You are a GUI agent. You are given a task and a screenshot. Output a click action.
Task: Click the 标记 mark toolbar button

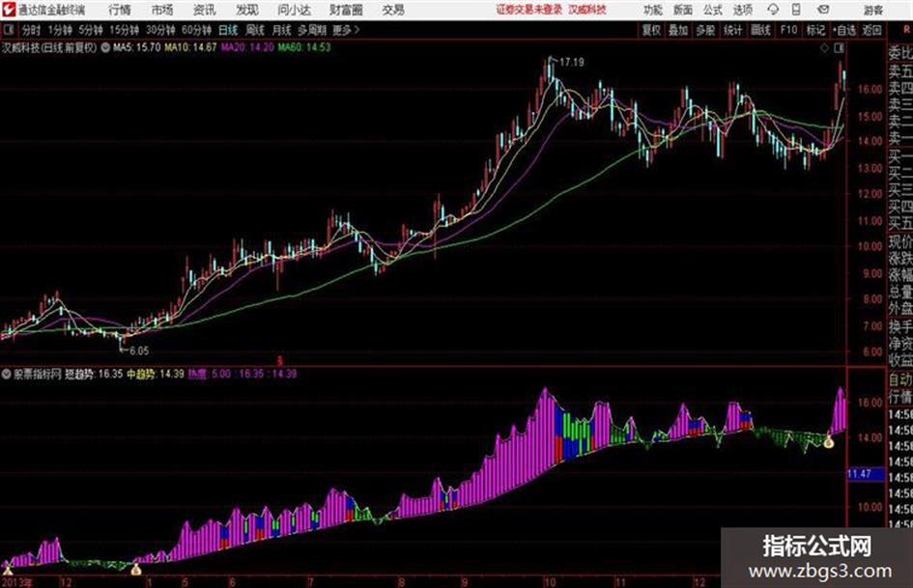(x=815, y=30)
